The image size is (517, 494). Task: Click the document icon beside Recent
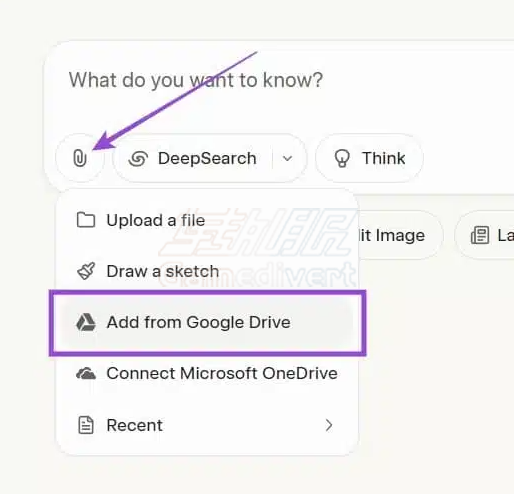pyautogui.click(x=86, y=425)
